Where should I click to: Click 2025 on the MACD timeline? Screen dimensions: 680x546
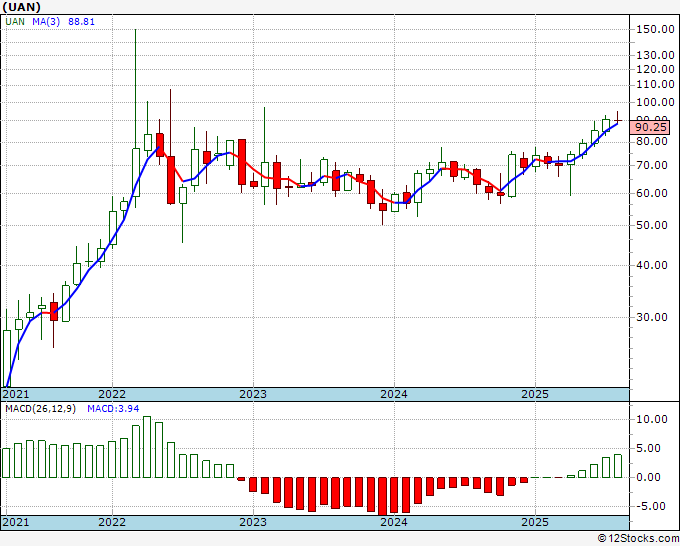535,522
